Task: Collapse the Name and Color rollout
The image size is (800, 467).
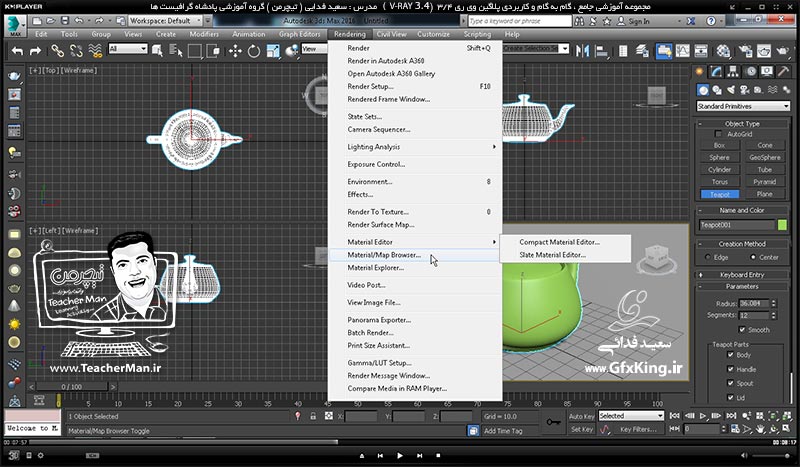Action: (x=742, y=210)
